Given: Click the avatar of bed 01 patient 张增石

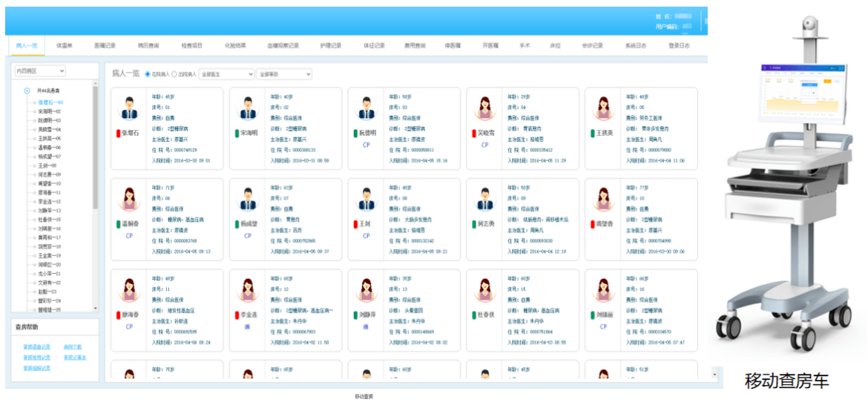Looking at the screenshot, I should click(129, 108).
